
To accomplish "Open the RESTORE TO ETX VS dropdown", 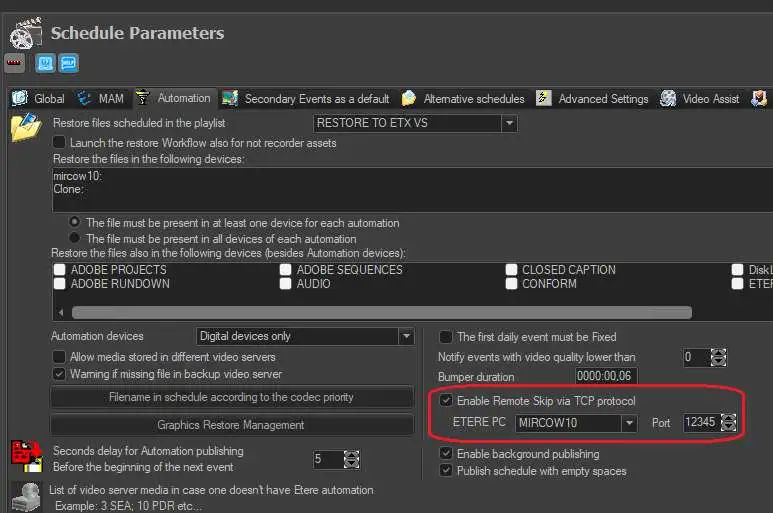I will coord(509,123).
